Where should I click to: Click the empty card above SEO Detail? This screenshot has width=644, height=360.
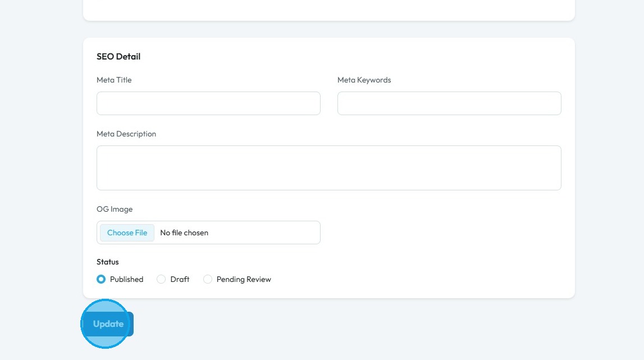(328, 10)
